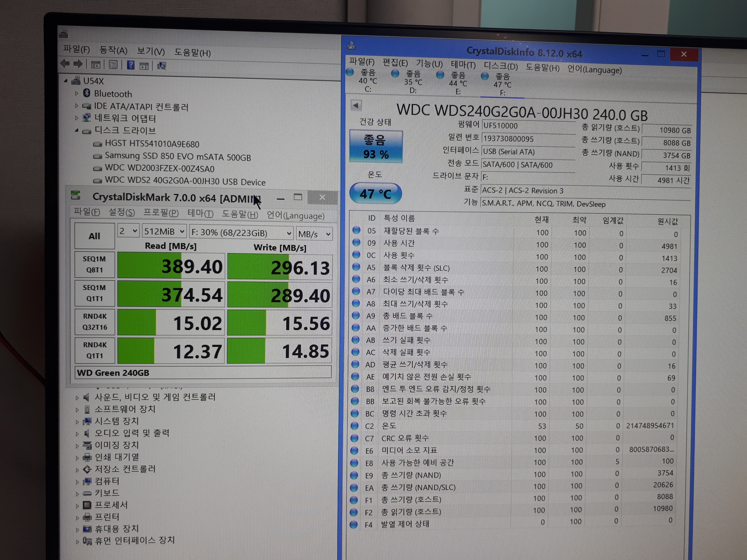Open CrystalDiskInfo 언어(Language) menu
This screenshot has width=747, height=560.
[x=594, y=70]
